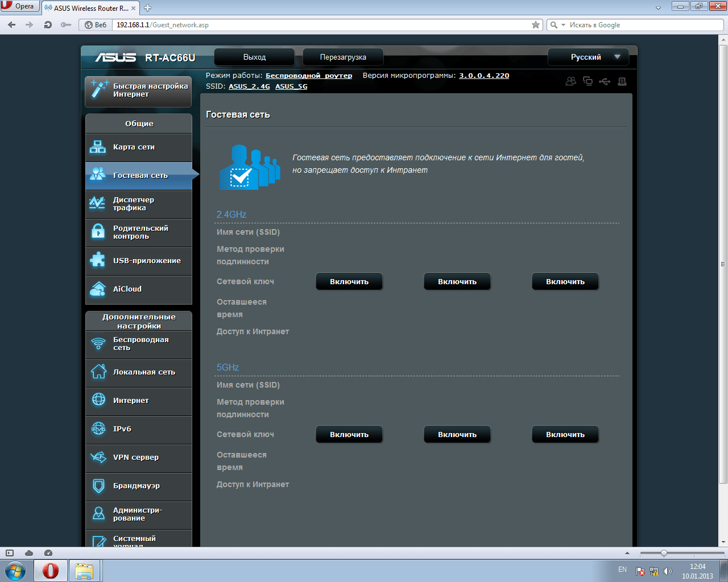This screenshot has width=728, height=582.
Task: Open Диспетчер трафика in the sidebar
Action: (139, 204)
